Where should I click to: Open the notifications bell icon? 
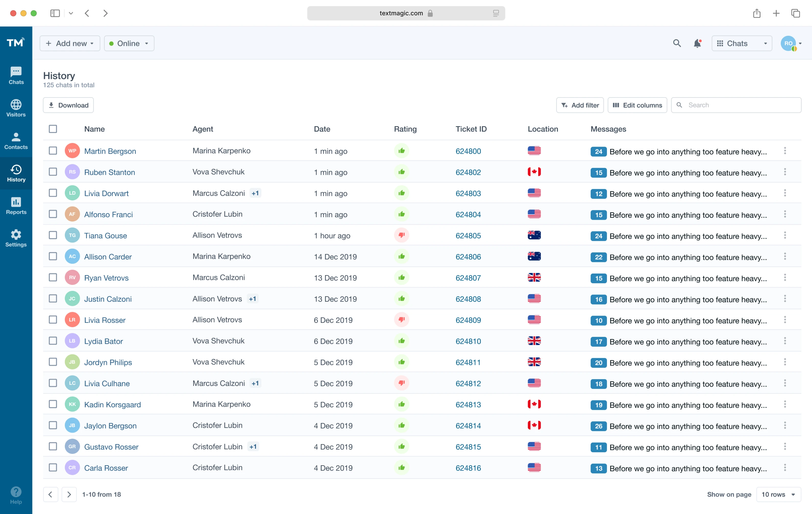tap(697, 43)
